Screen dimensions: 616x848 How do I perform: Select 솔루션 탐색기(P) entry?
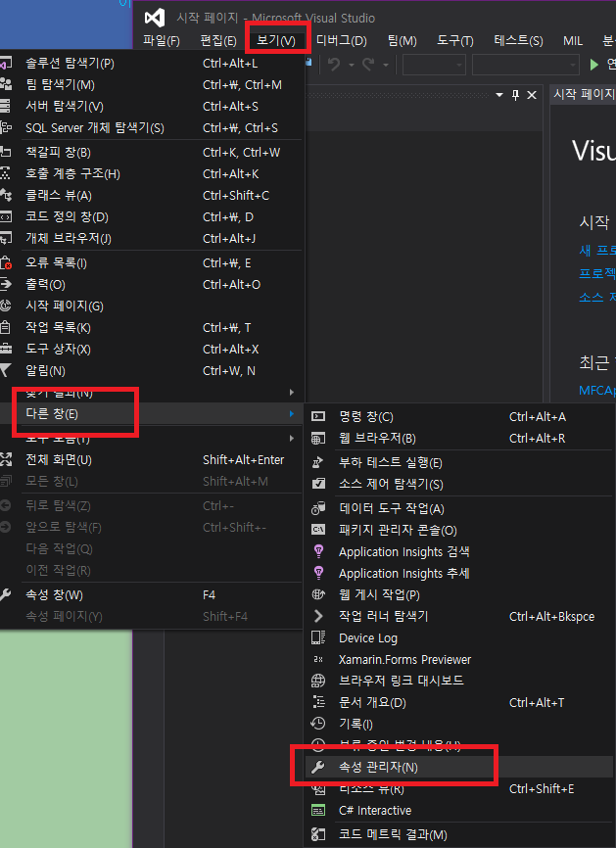click(x=152, y=64)
